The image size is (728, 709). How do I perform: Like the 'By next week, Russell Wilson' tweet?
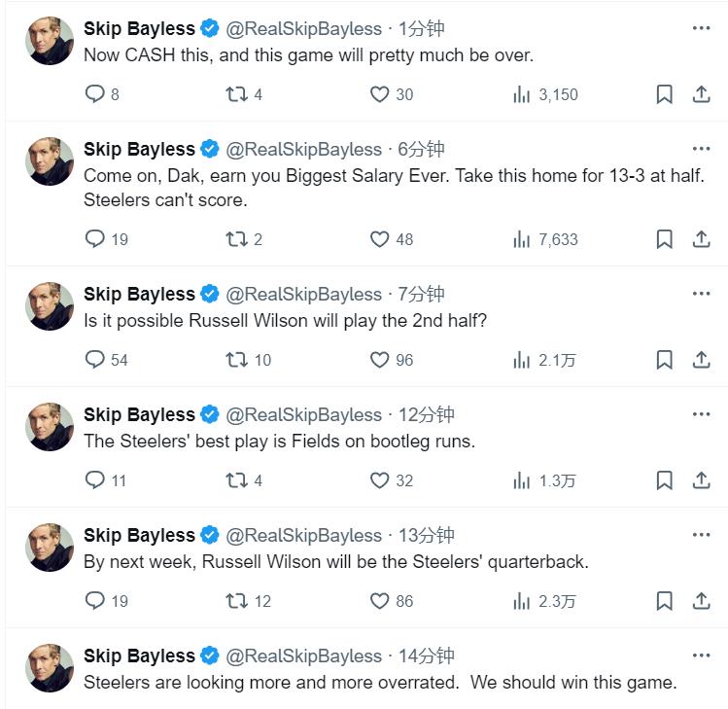[380, 601]
